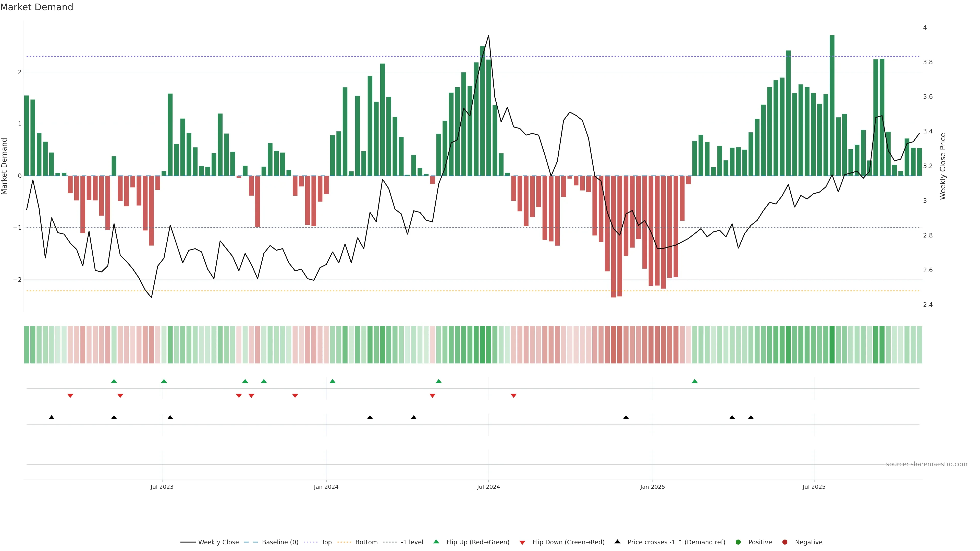The image size is (980, 551).
Task: Hide the Top dotted line legend
Action: point(326,542)
